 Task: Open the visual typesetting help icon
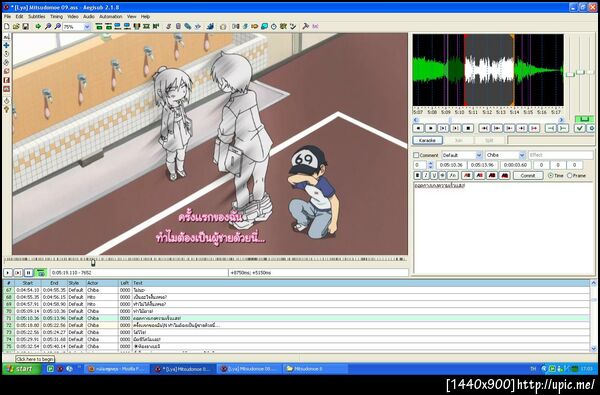[7, 109]
